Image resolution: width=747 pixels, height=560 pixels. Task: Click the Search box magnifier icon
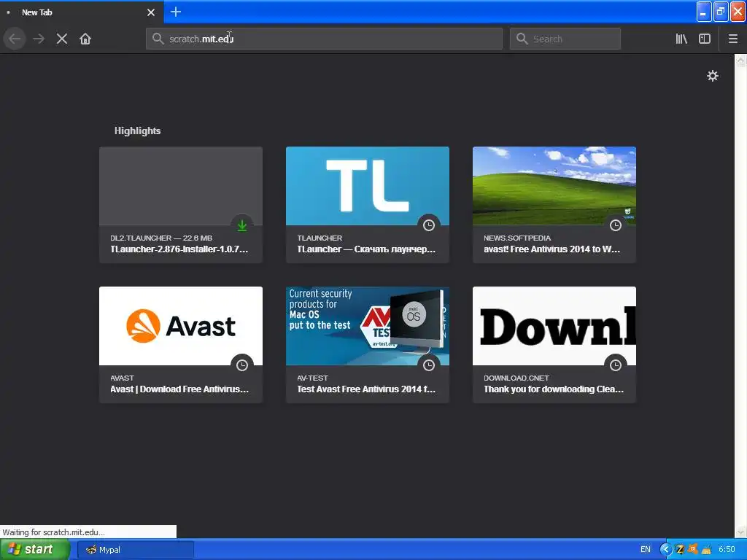click(x=522, y=39)
